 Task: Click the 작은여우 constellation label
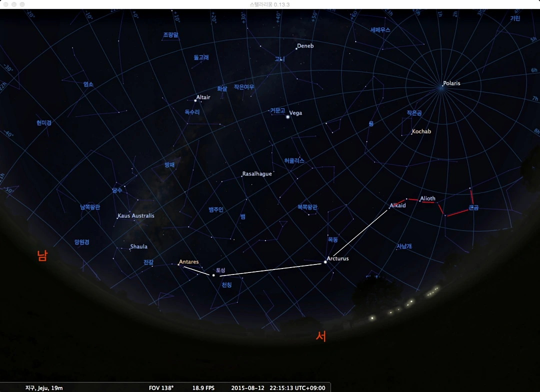(244, 87)
